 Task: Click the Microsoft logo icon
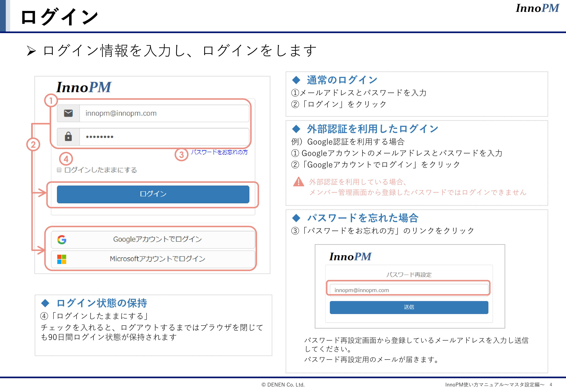coord(62,259)
